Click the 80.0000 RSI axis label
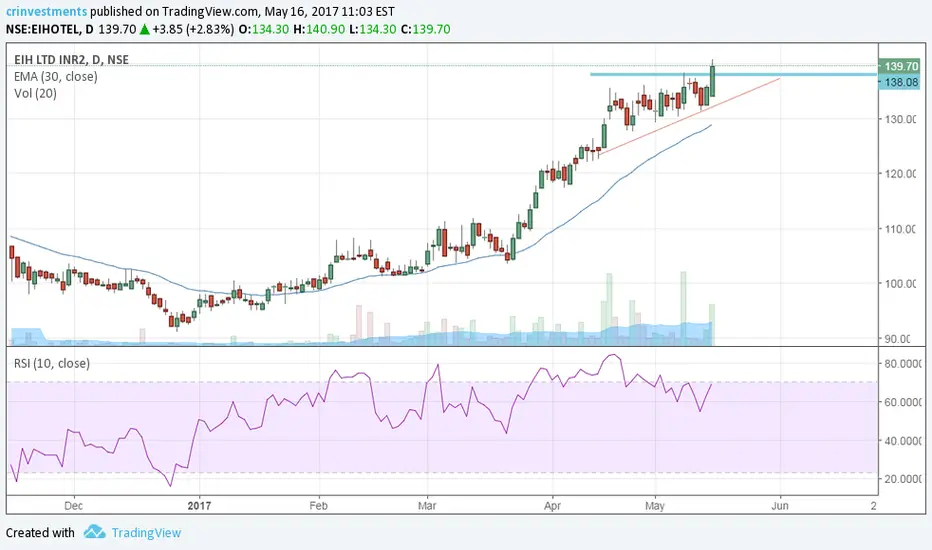 point(902,364)
